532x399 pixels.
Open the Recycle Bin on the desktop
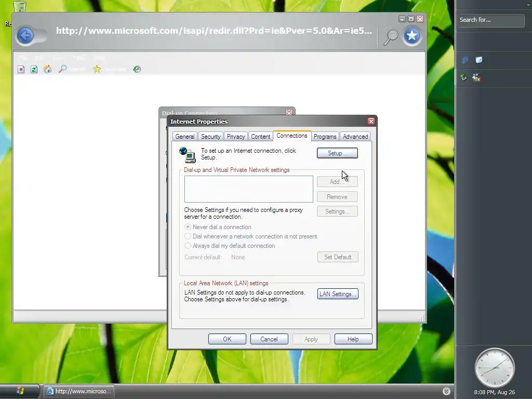click(x=20, y=6)
